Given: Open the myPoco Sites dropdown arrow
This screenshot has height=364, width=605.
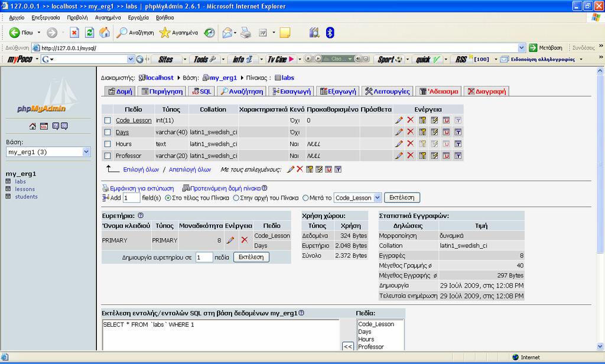Looking at the screenshot, I should [185, 60].
